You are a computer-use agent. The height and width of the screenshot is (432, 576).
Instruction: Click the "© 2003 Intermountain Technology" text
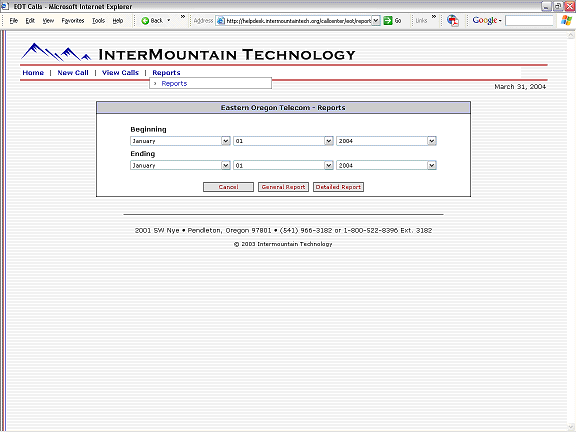click(283, 244)
